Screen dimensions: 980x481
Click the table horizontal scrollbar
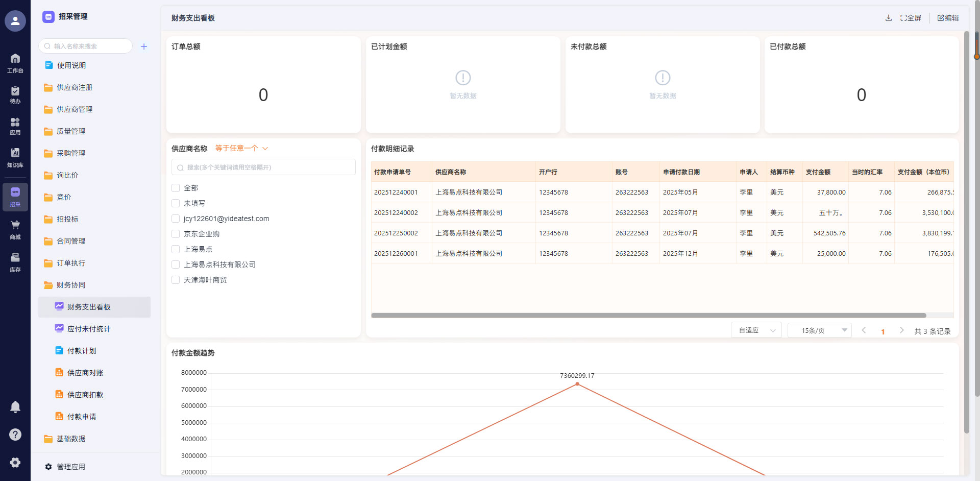tap(648, 316)
